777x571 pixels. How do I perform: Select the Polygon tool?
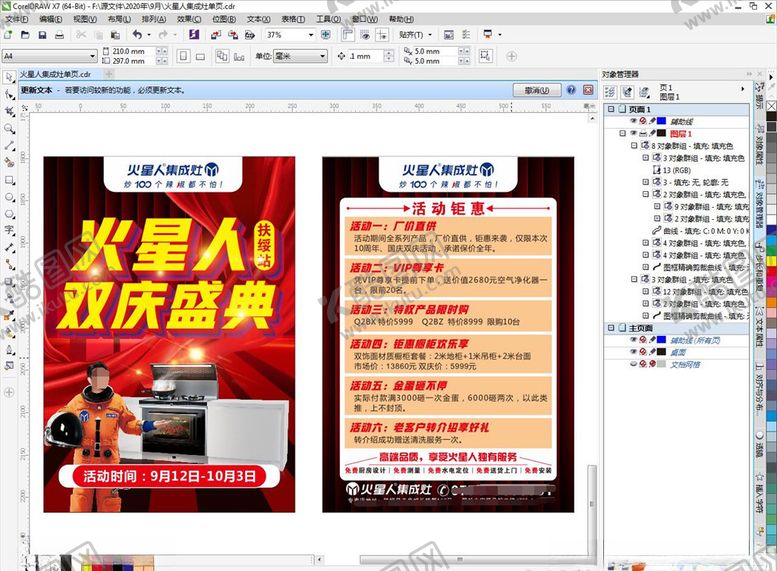coord(9,214)
